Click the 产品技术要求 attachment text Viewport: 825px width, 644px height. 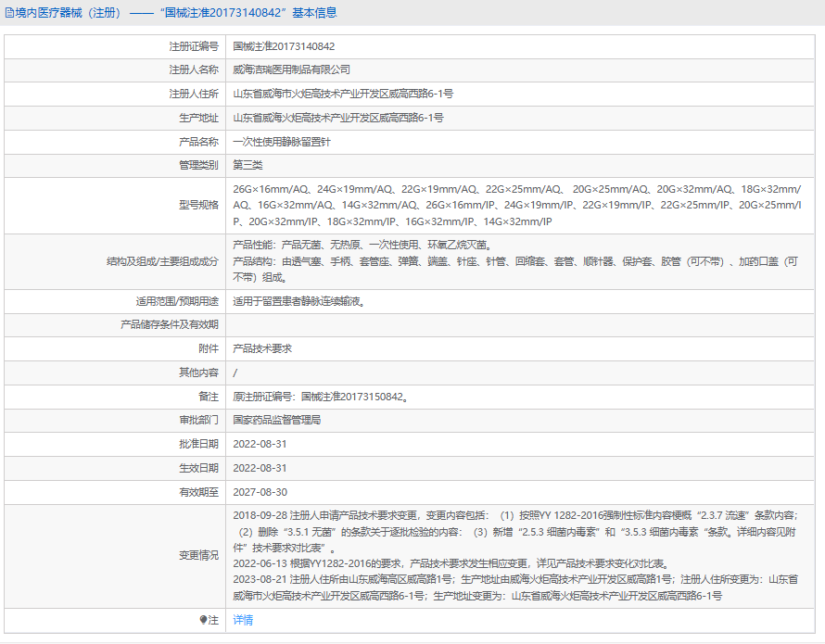(262, 348)
